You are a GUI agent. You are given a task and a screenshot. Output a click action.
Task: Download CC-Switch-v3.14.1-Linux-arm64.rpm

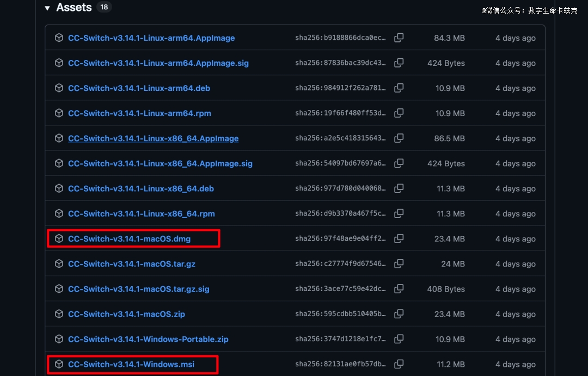point(139,113)
